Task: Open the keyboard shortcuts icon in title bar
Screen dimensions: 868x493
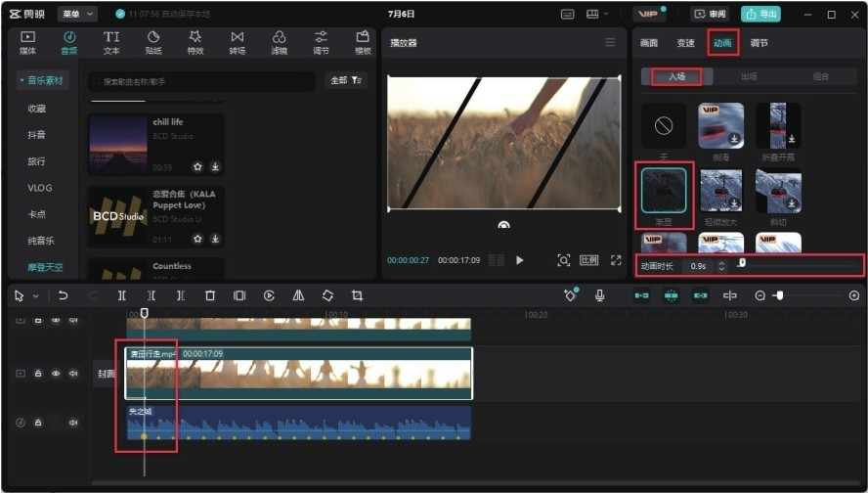Action: point(567,14)
